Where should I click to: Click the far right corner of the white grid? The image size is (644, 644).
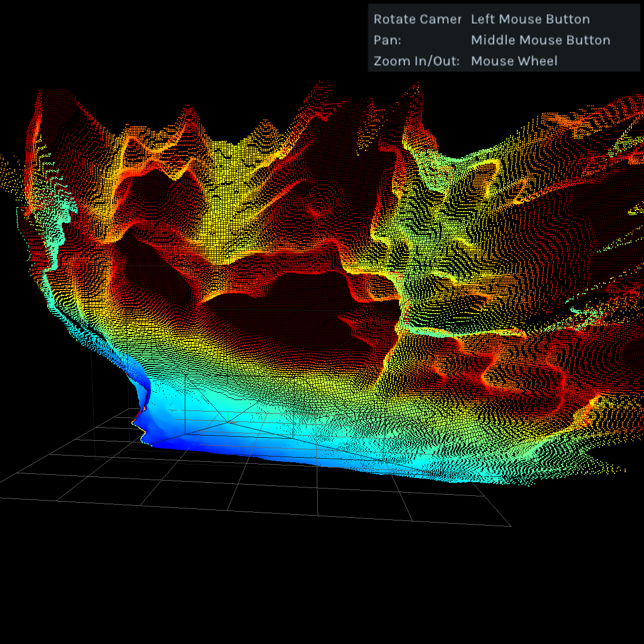pos(510,526)
